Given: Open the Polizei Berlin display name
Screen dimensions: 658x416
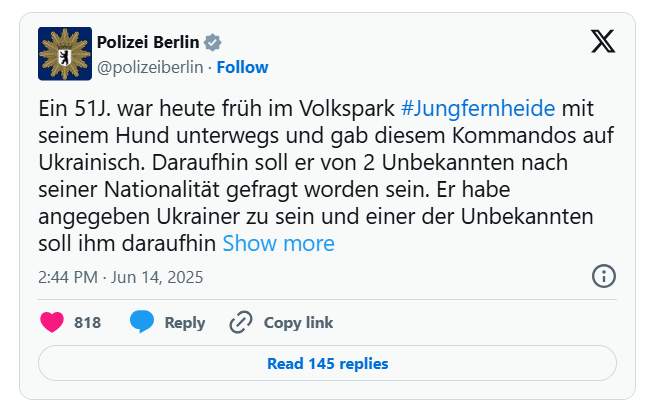Looking at the screenshot, I should point(148,42).
